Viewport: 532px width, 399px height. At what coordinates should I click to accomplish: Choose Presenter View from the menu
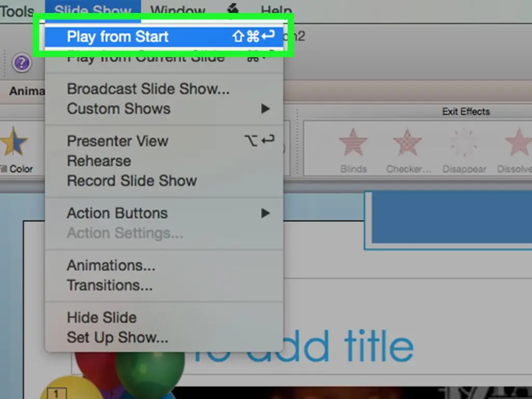(164, 141)
